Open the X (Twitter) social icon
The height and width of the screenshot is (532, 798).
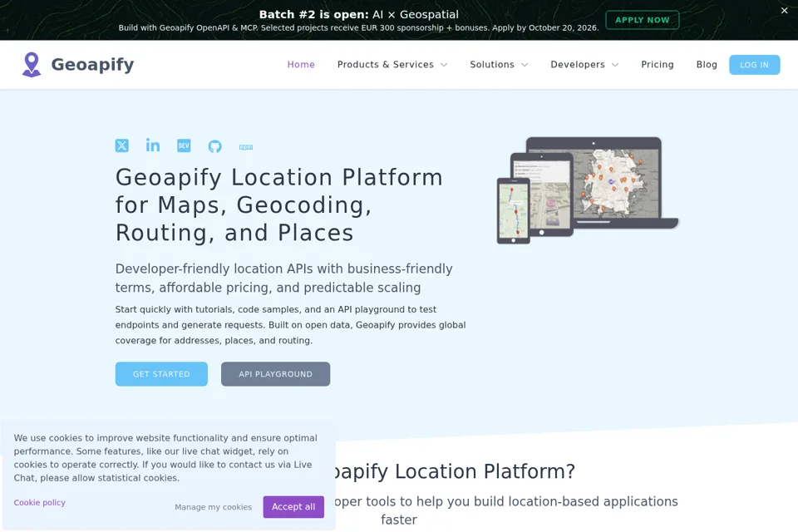[121, 145]
